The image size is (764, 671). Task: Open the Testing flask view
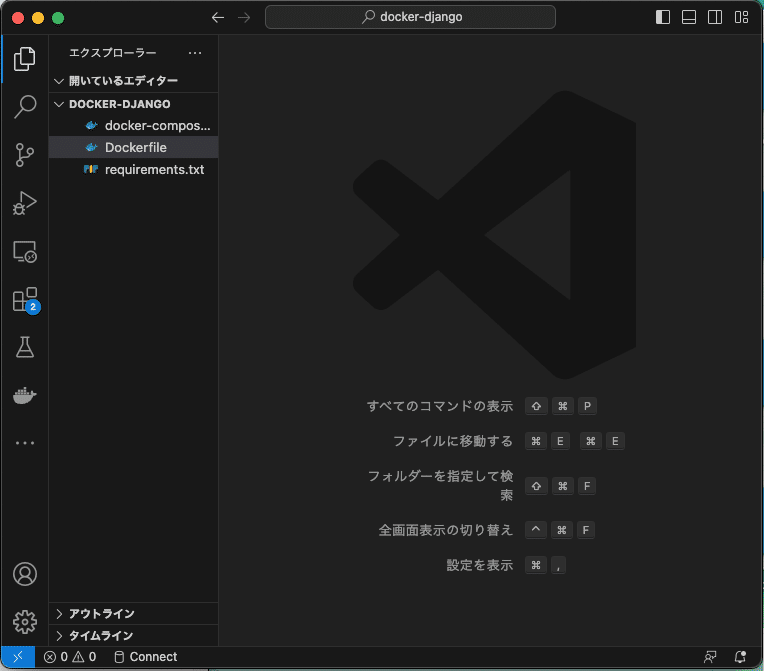pos(24,347)
